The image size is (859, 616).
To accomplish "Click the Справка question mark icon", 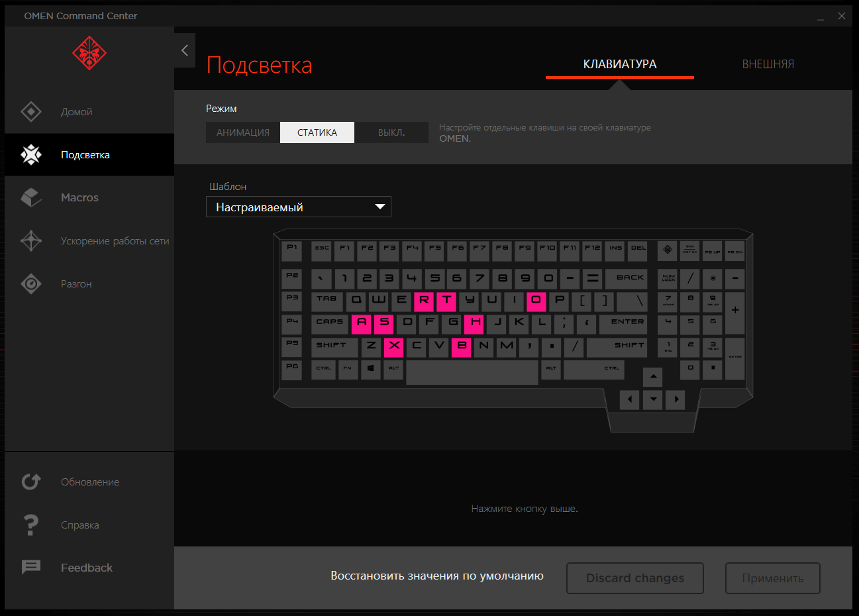I will point(31,525).
